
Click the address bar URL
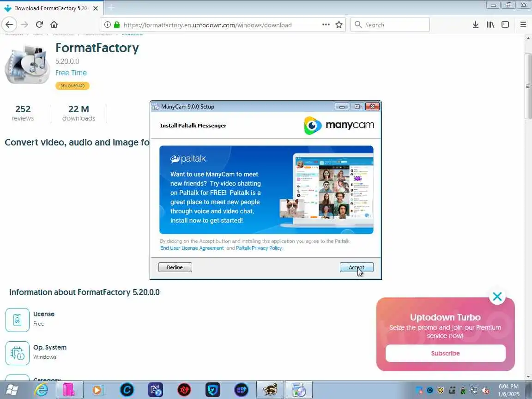click(x=208, y=25)
